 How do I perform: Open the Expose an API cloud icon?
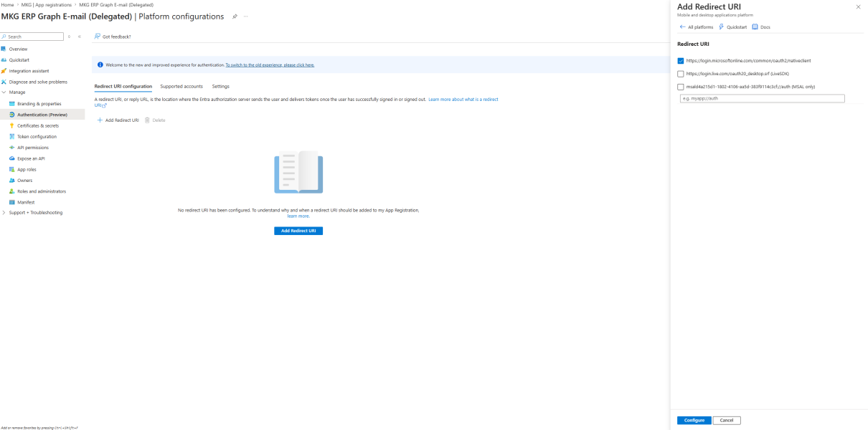pos(11,158)
